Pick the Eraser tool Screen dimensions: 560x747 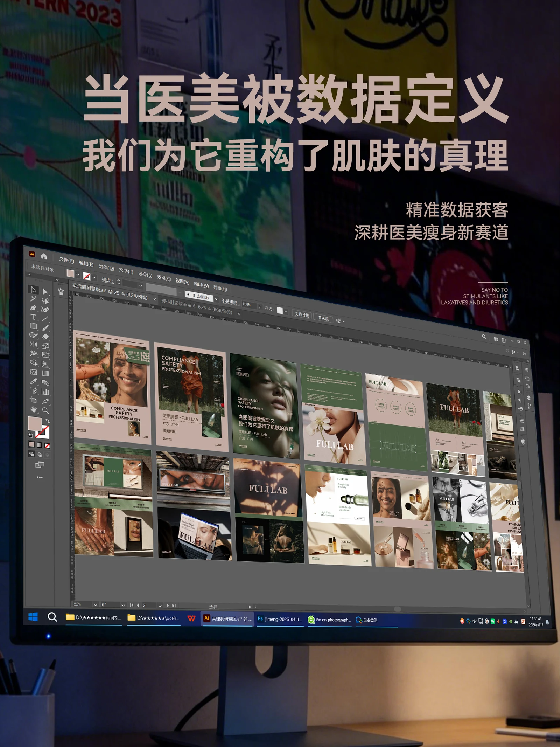(45, 337)
